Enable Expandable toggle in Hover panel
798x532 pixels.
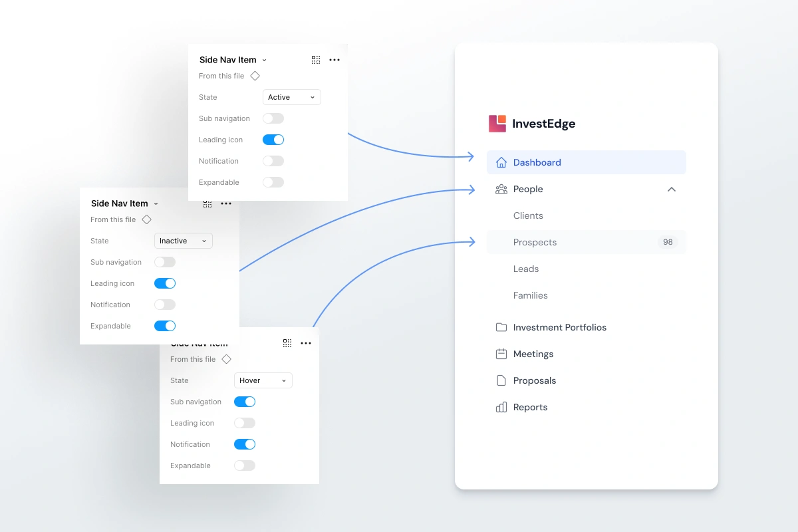point(245,465)
